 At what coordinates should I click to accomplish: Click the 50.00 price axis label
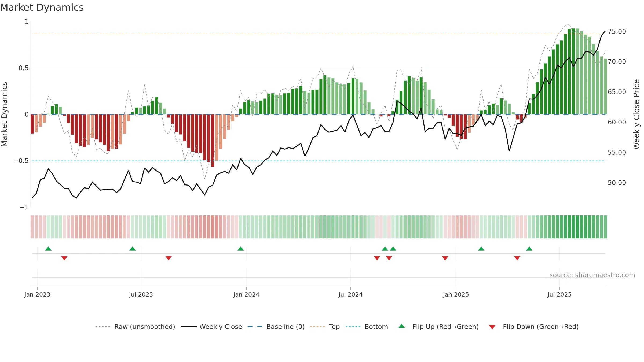[617, 183]
